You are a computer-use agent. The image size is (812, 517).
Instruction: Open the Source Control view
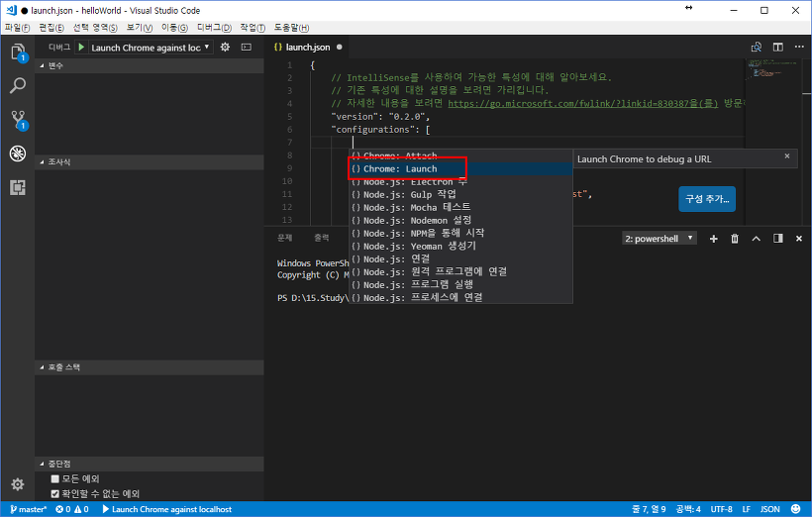tap(18, 120)
